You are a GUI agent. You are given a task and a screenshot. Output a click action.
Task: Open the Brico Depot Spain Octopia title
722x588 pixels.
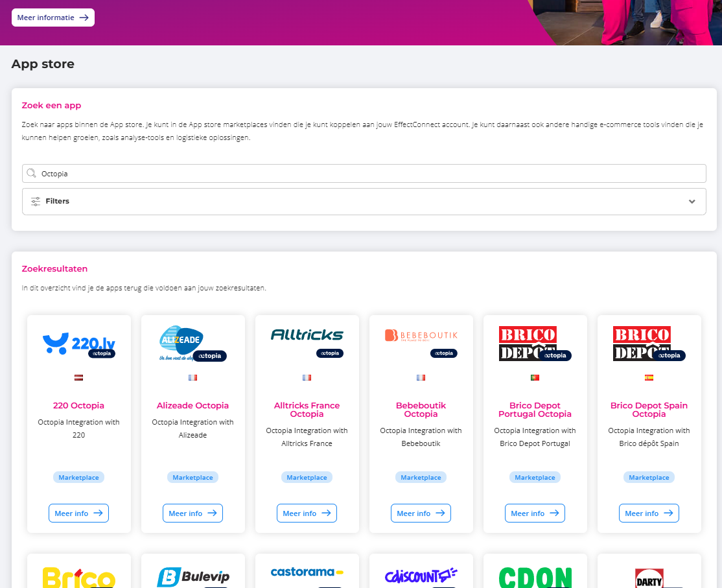649,410
